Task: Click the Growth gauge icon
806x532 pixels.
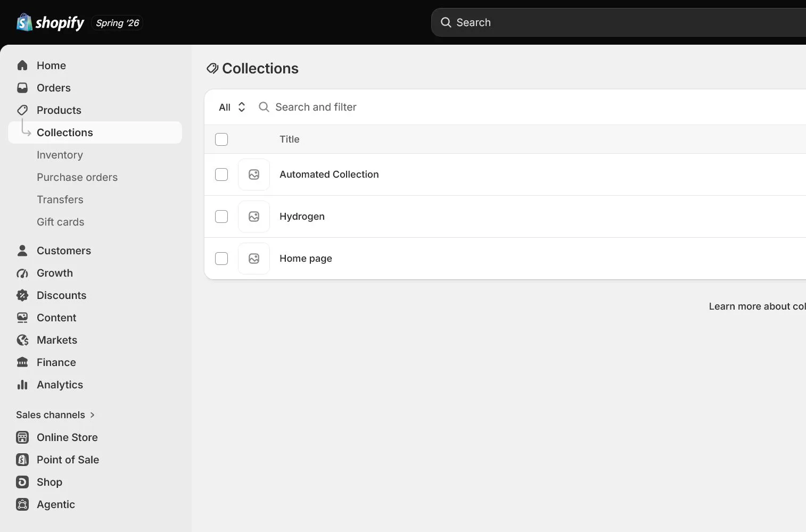Action: pos(22,273)
